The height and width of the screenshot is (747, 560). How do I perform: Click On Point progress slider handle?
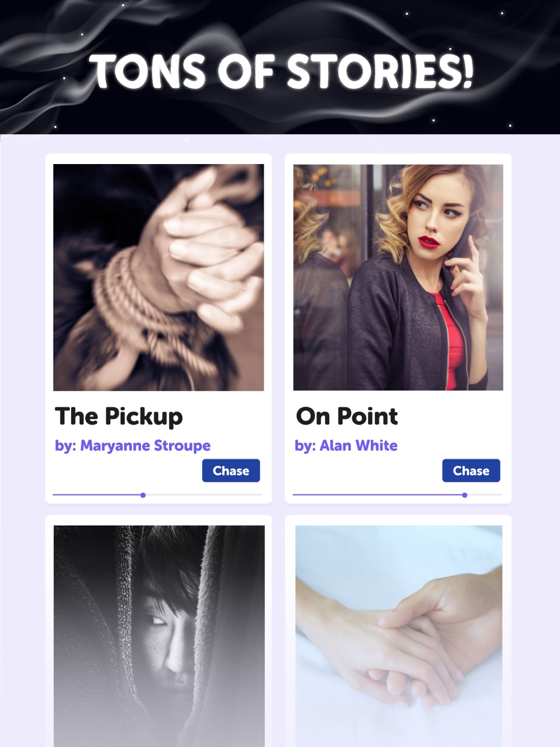click(x=465, y=495)
